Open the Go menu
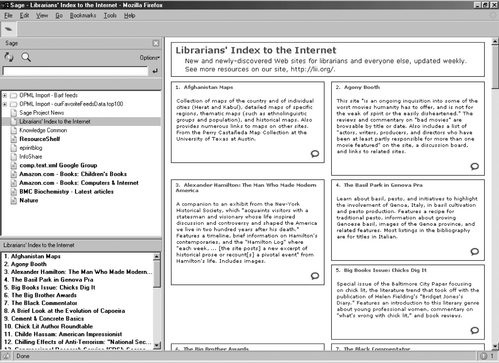 [59, 15]
